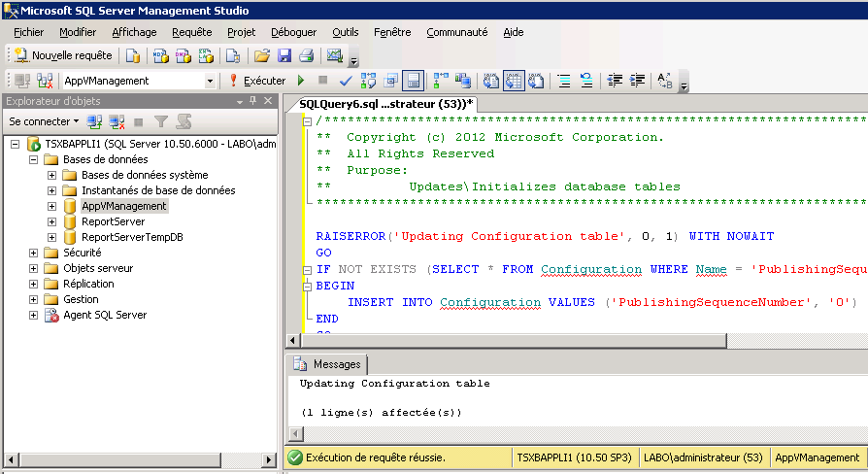
Task: Open the Communauté menu
Action: point(456,32)
